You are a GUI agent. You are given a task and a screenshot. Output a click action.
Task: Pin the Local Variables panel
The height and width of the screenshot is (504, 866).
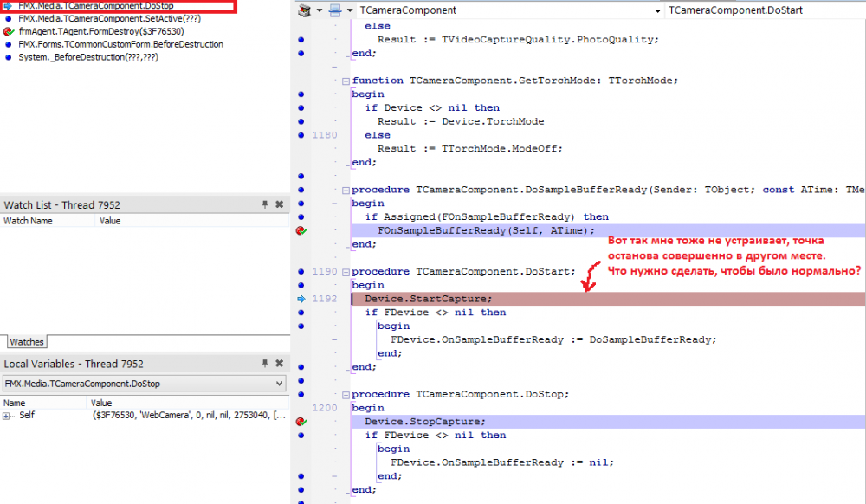point(265,363)
